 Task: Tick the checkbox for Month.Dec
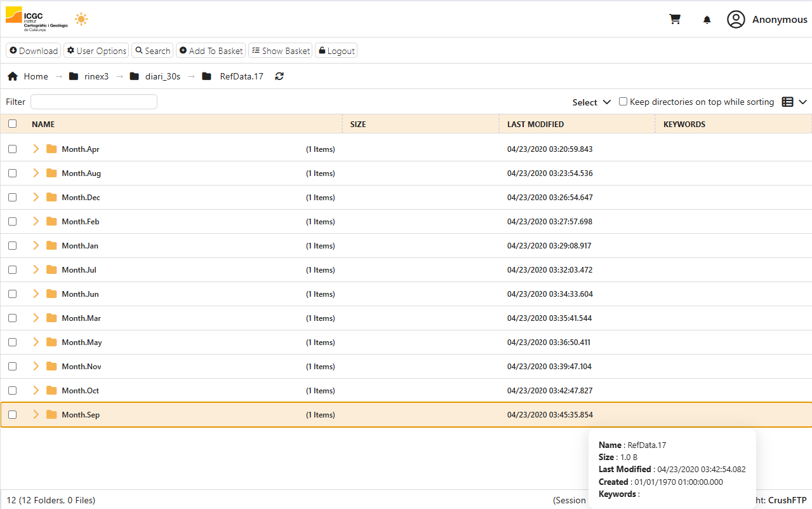coord(12,197)
